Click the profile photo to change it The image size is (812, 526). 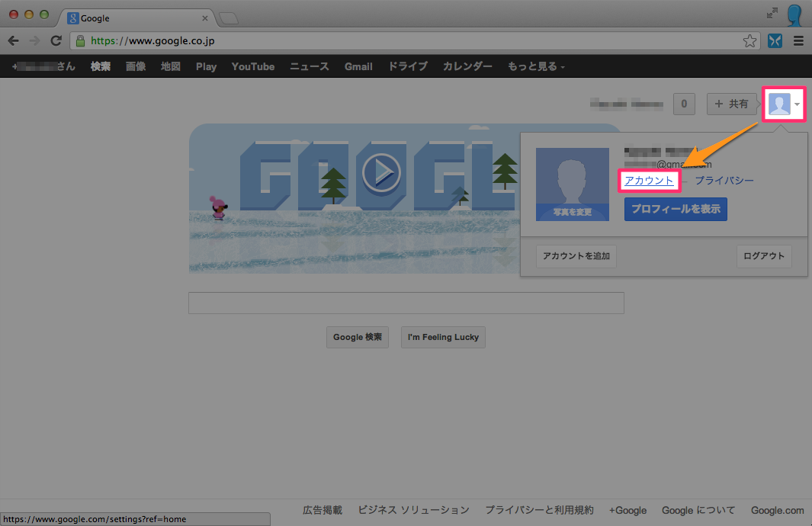coord(573,184)
